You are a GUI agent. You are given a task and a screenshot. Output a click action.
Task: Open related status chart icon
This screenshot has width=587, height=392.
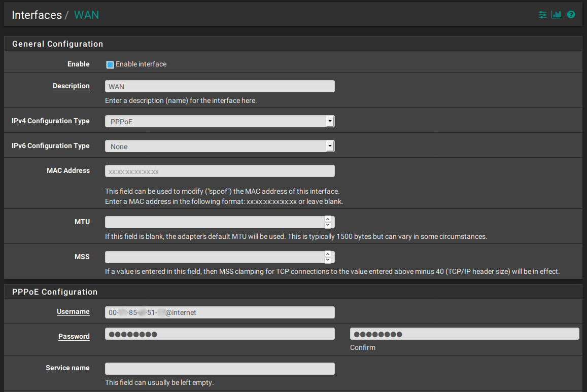(x=557, y=15)
